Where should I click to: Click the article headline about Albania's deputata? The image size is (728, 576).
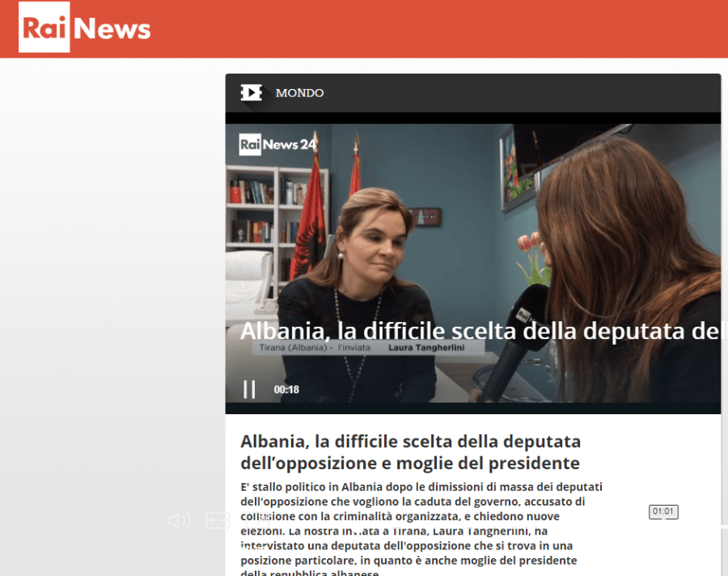(410, 452)
